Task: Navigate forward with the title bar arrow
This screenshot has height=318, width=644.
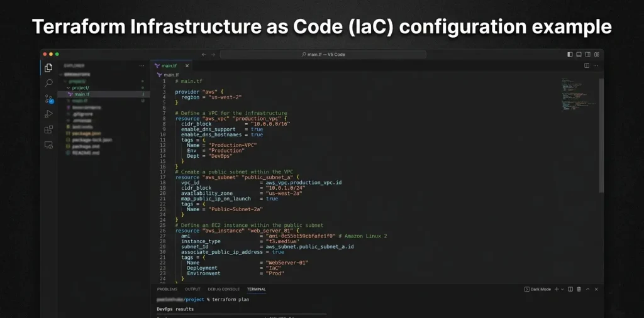Action: click(213, 54)
